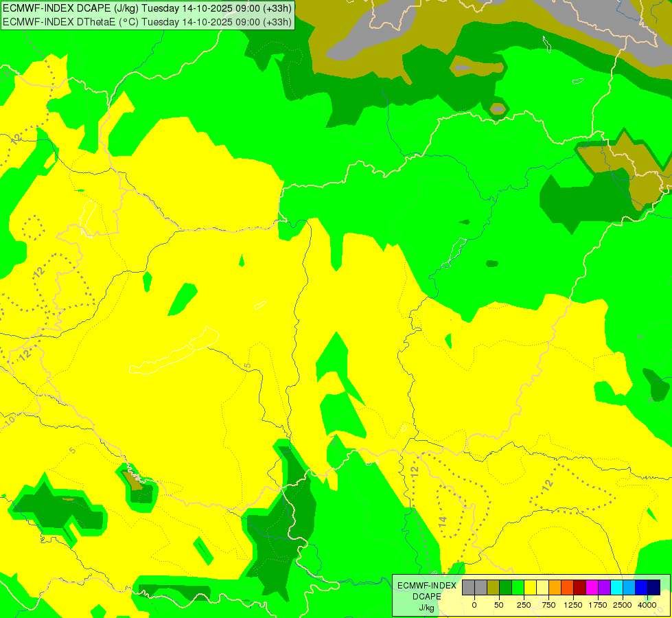The image size is (672, 618).
Task: Click the ECMWF-INDEX DThetaE (°C) header line
Action: (147, 22)
